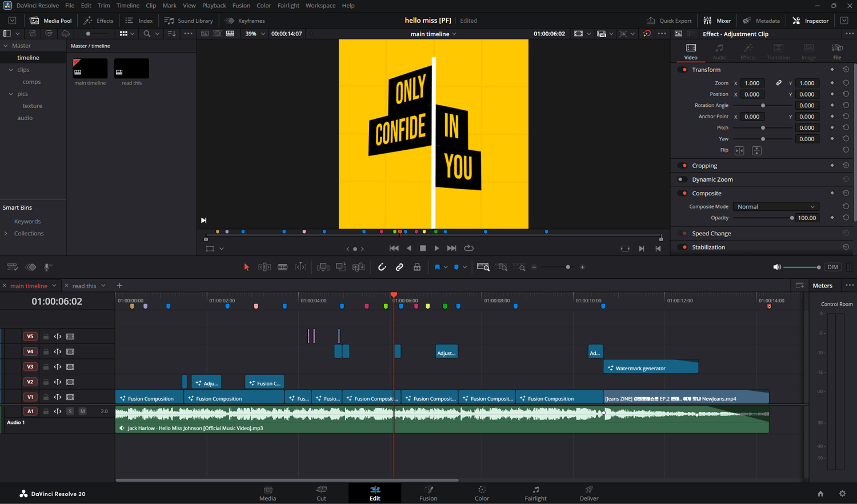This screenshot has width=857, height=504.
Task: Mute the Audio 1 track
Action: tap(83, 411)
